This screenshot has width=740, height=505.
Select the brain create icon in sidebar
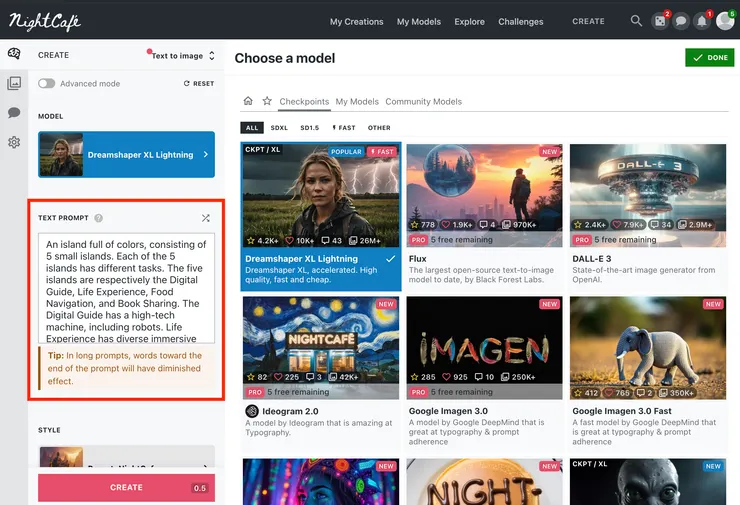coord(14,54)
